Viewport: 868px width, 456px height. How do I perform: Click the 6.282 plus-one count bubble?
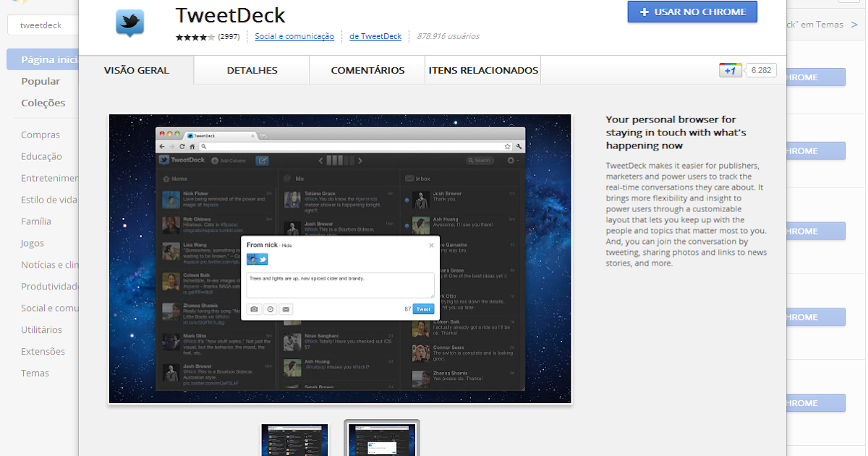coord(761,70)
